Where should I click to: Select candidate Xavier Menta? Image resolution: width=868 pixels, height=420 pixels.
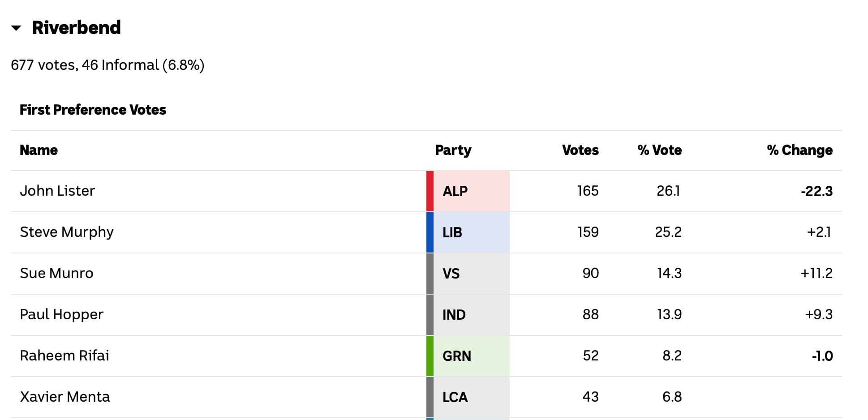65,397
